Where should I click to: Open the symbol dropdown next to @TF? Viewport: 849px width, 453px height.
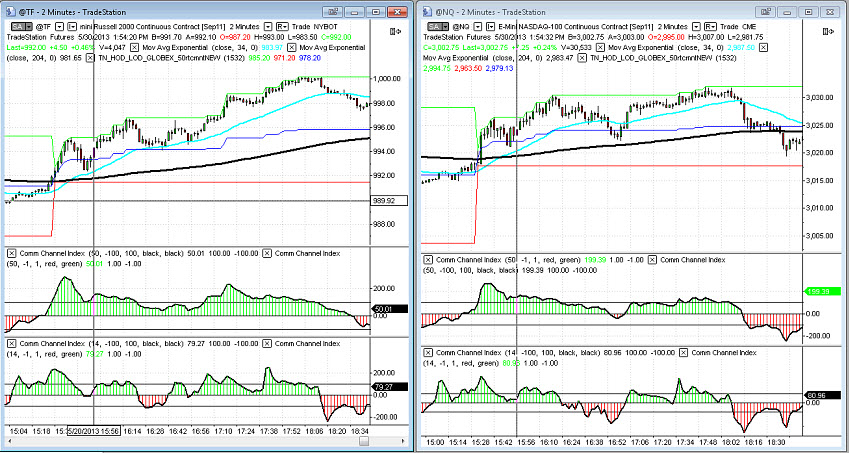(x=60, y=27)
